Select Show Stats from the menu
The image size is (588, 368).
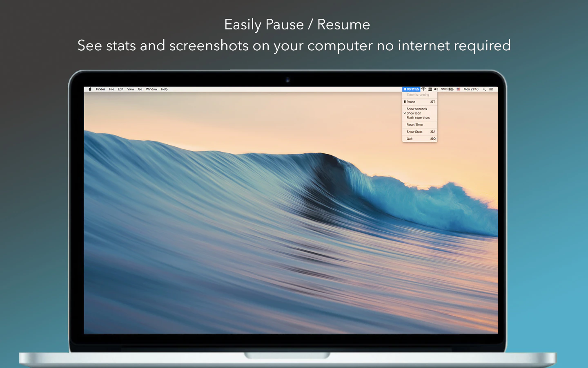tap(420, 132)
